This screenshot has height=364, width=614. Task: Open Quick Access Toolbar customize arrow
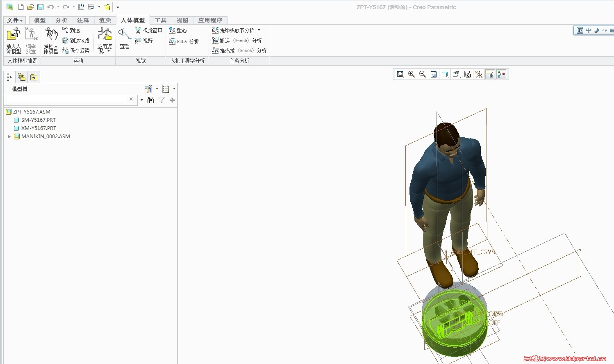point(118,7)
